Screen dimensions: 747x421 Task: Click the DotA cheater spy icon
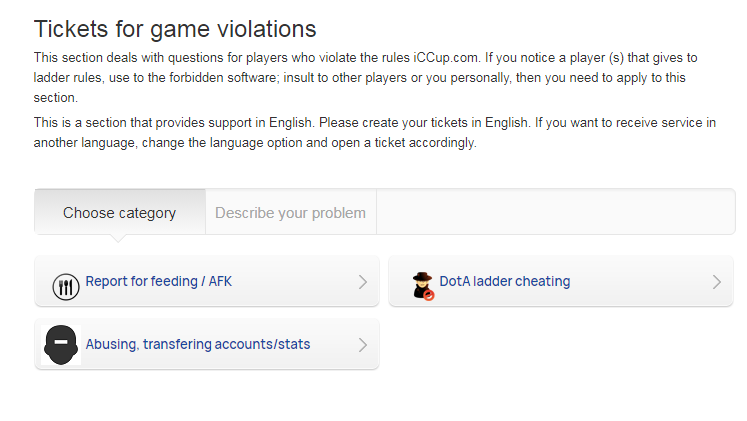point(423,286)
